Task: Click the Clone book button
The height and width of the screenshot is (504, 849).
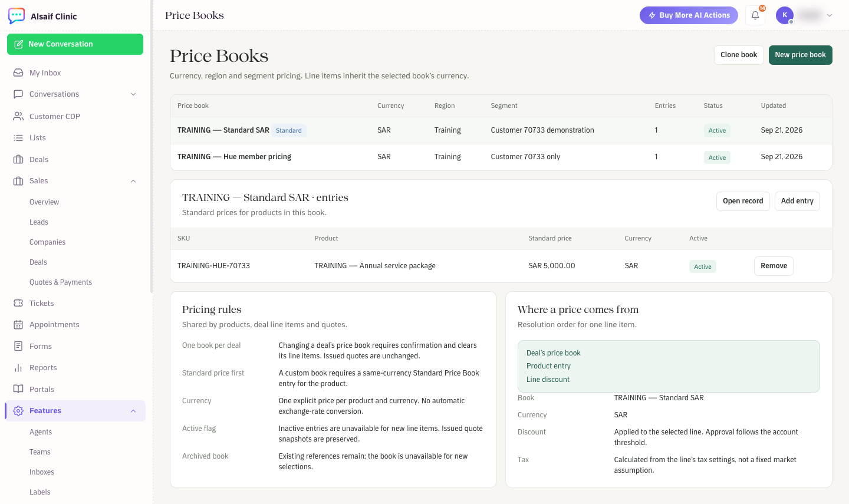Action: pyautogui.click(x=739, y=55)
